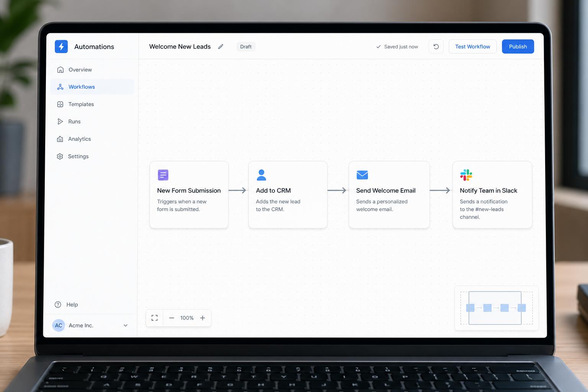Click the undo history arrow button
The image size is (588, 392).
coord(436,47)
